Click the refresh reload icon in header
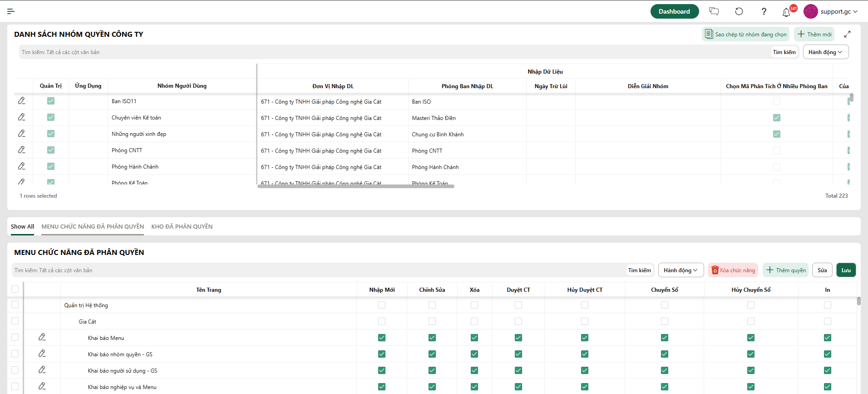 pos(739,11)
